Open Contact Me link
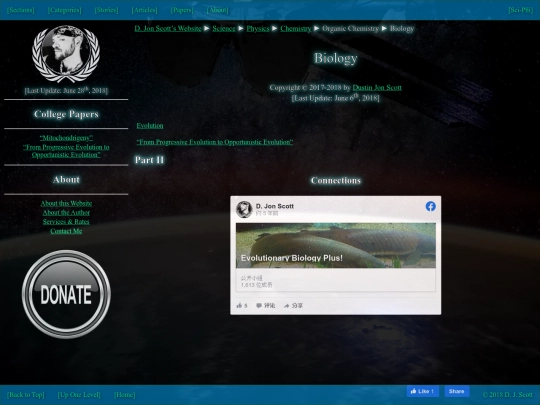Image resolution: width=540 pixels, height=405 pixels. point(66,231)
